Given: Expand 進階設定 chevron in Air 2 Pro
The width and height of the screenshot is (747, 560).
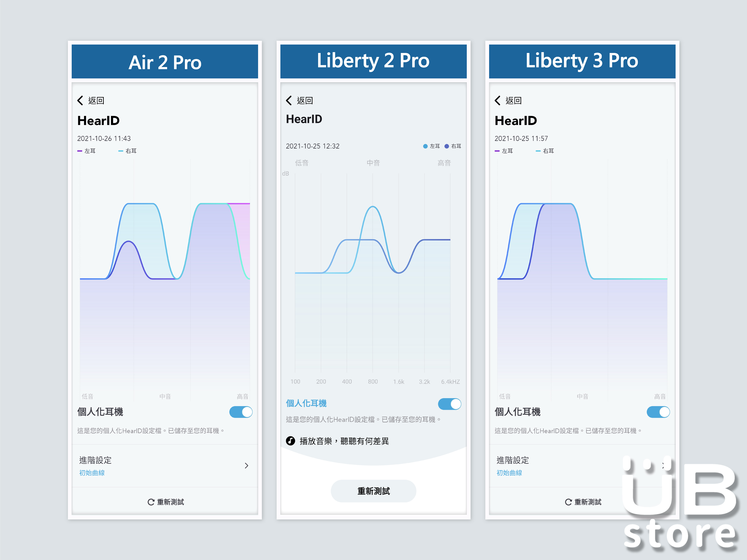Looking at the screenshot, I should click(247, 466).
